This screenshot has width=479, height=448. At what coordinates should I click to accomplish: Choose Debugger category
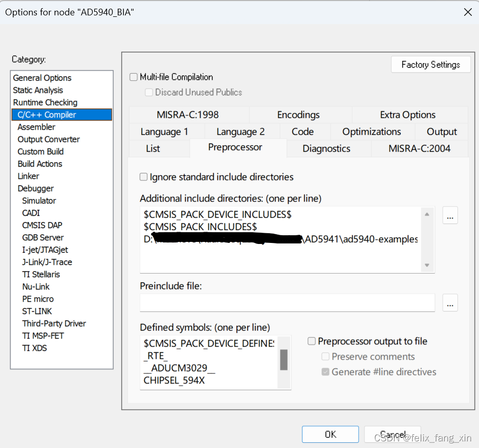36,188
